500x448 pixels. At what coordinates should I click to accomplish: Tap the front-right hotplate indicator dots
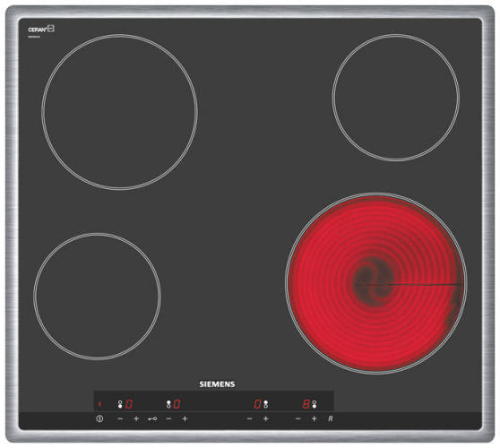[315, 404]
